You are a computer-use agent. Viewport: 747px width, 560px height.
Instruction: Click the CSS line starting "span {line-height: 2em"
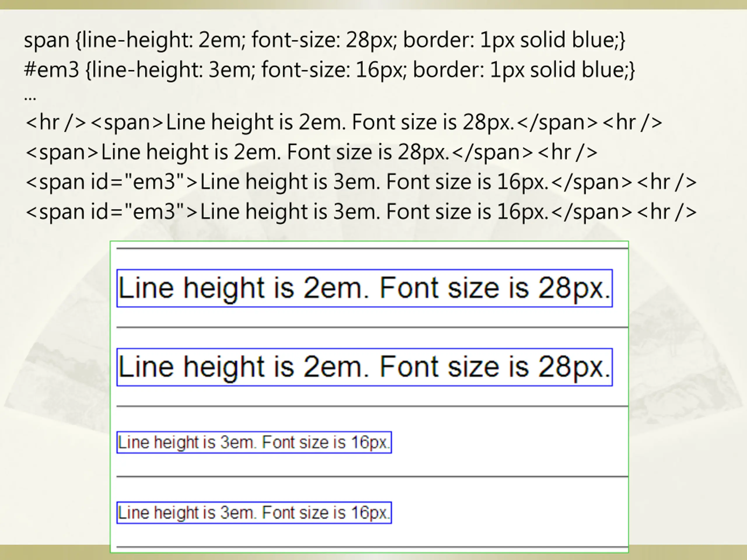click(325, 41)
